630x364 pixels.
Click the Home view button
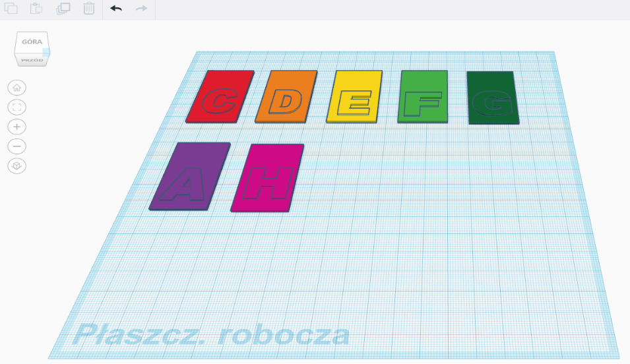17,88
